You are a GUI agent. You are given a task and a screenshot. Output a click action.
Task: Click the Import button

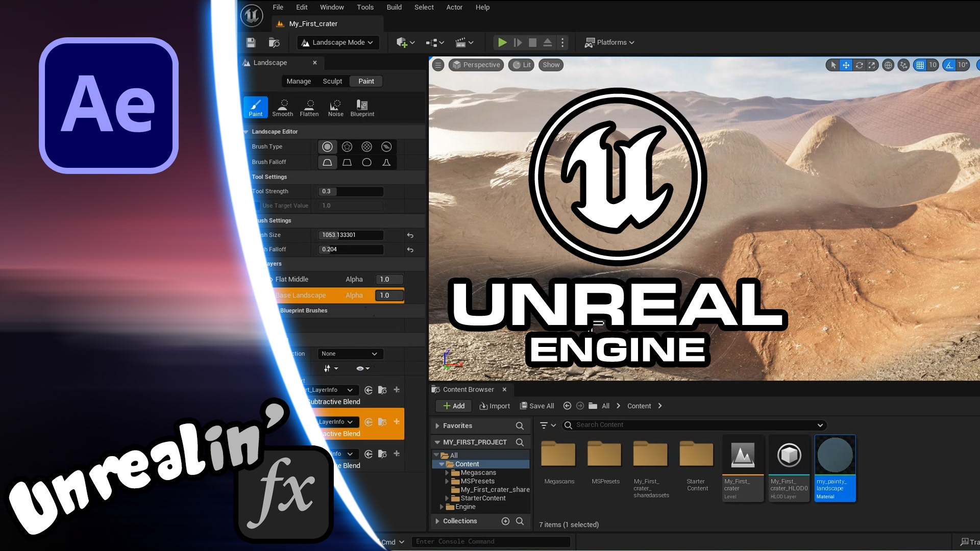[495, 406]
